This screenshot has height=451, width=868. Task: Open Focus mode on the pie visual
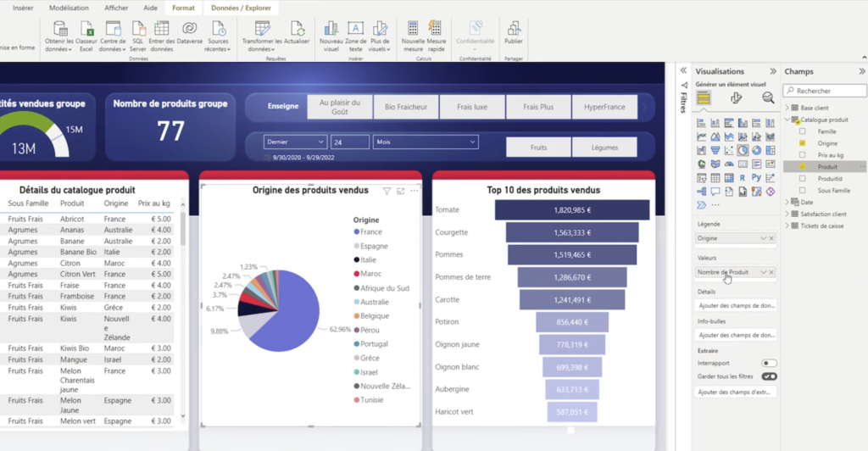[400, 191]
